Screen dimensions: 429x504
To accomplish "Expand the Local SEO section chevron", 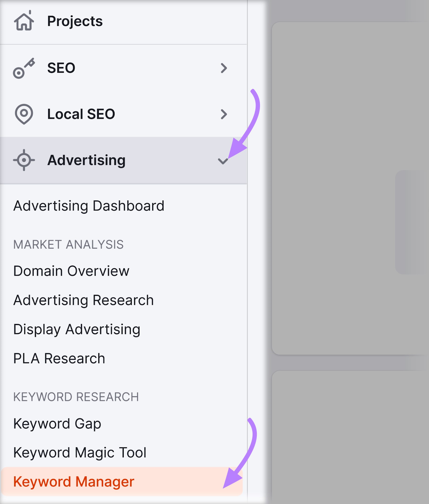I will point(224,115).
